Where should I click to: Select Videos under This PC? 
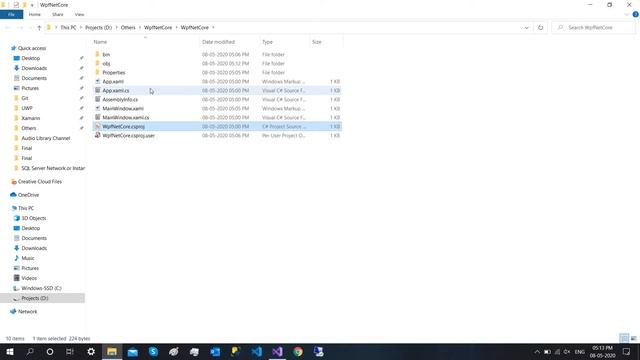click(x=29, y=278)
